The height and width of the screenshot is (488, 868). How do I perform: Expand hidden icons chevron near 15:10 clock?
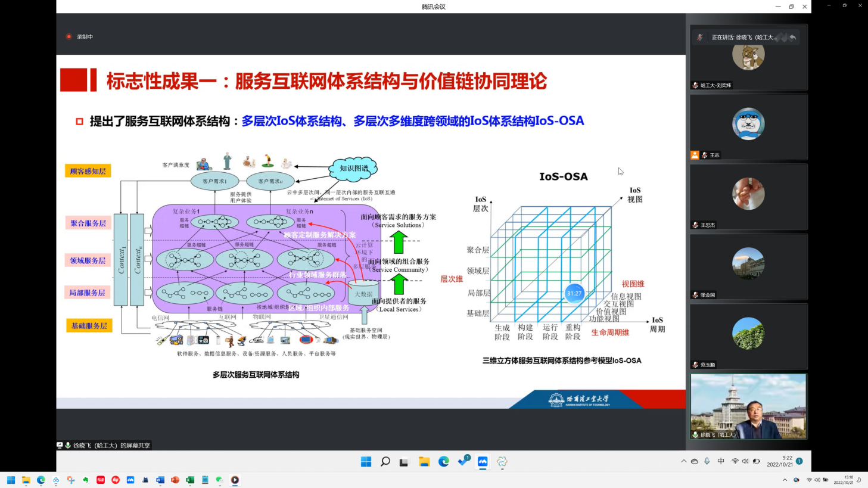point(785,480)
